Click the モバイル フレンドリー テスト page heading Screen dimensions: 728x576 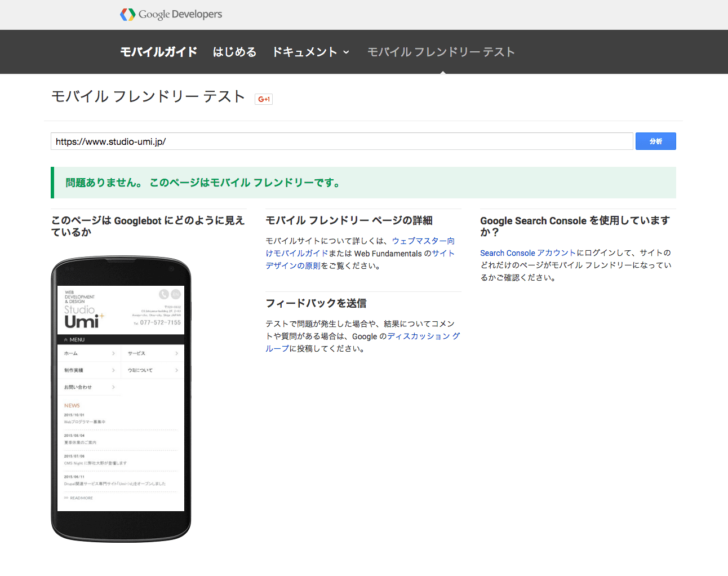point(148,96)
